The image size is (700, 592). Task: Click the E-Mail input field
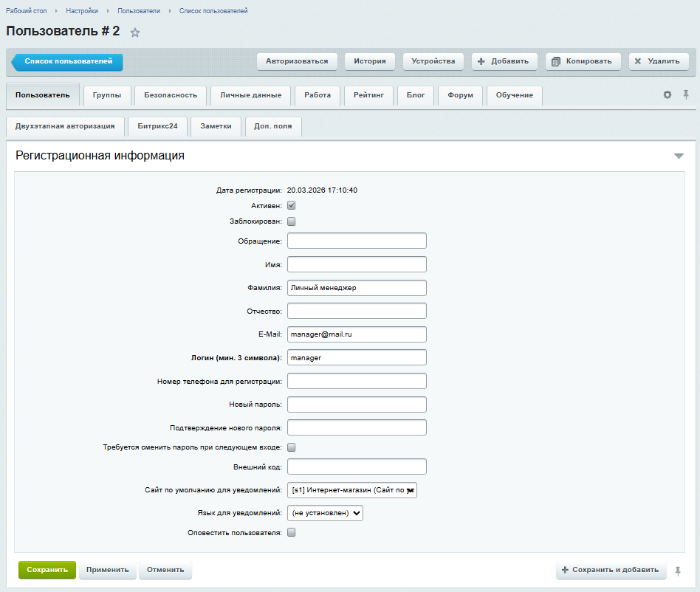[x=357, y=334]
